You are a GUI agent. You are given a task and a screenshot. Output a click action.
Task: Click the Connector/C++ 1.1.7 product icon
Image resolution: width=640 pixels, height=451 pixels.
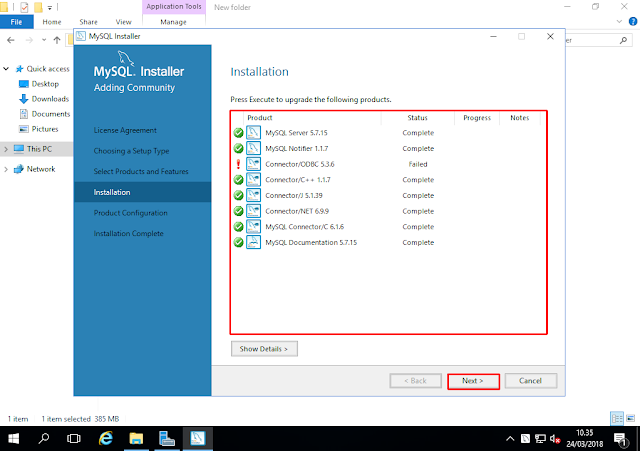click(253, 180)
